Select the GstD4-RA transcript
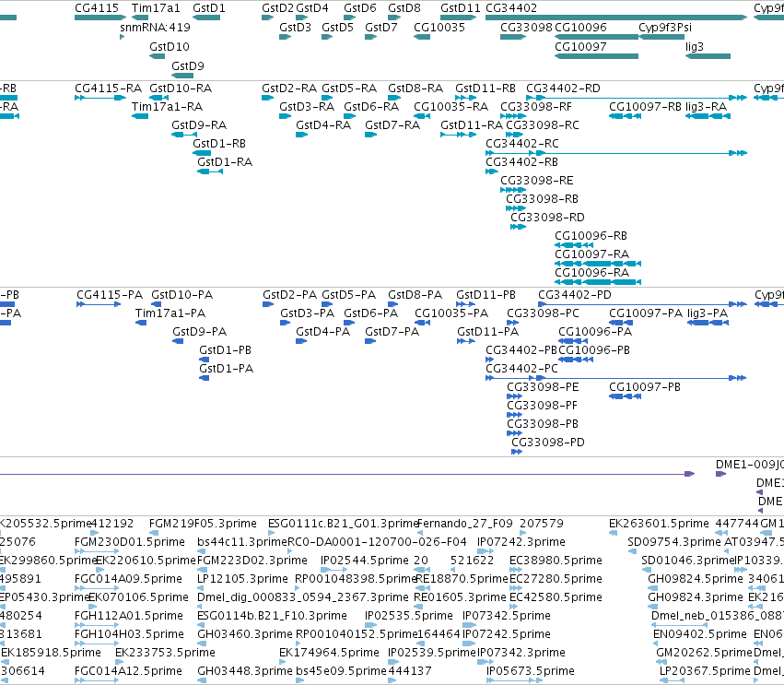This screenshot has height=685, width=784. tap(301, 135)
